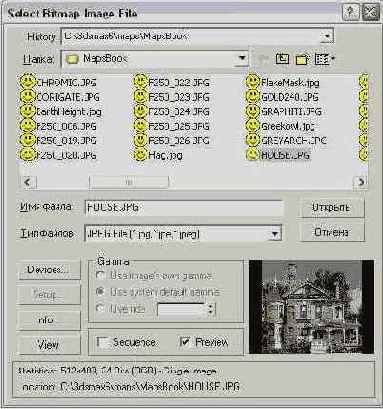Select Use image's own gamma
Viewport: 383px width, 409px height.
pos(100,275)
